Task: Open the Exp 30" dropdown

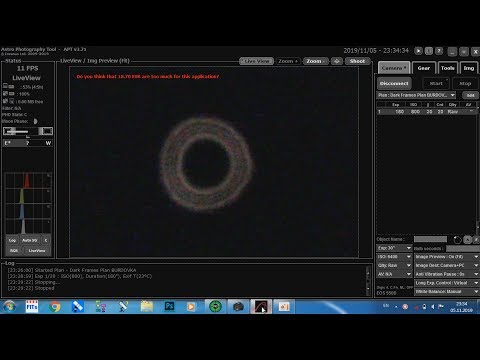Action: (394, 248)
